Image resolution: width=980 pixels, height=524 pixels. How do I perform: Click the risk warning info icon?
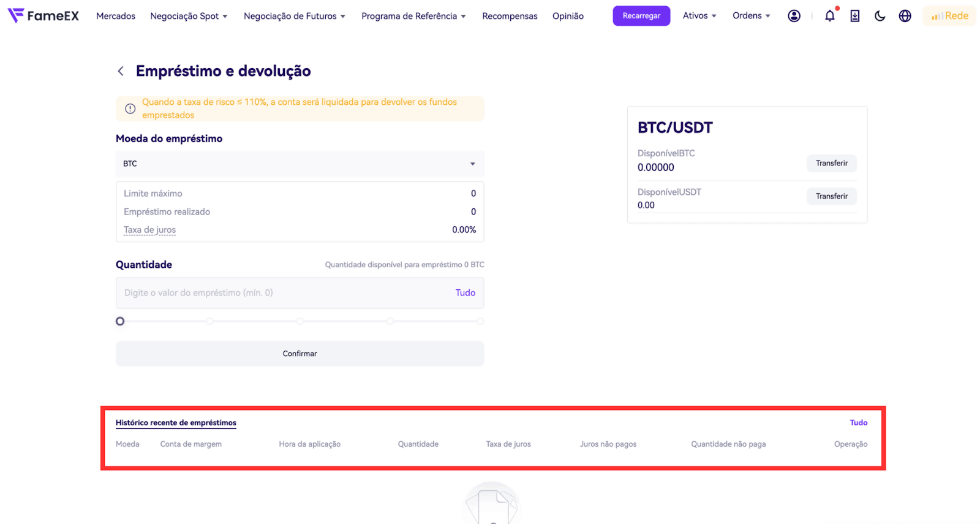click(x=130, y=108)
